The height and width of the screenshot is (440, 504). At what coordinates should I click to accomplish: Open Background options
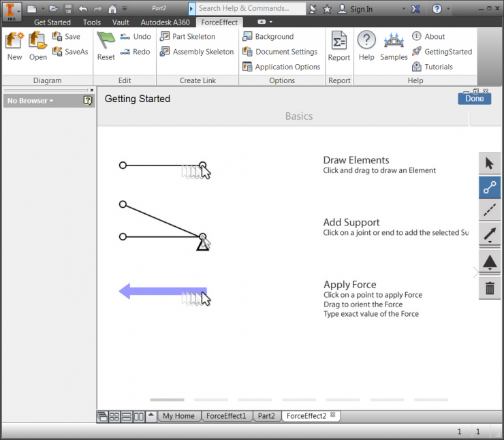(x=268, y=37)
